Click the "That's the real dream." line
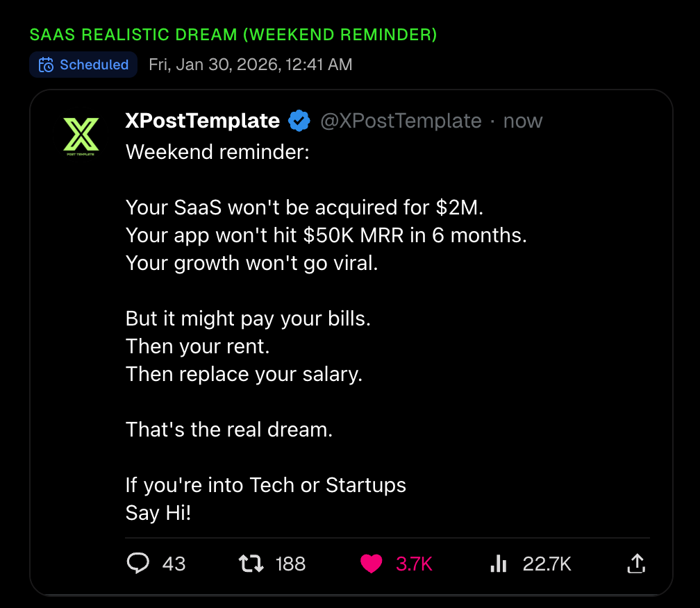Image resolution: width=700 pixels, height=608 pixels. click(229, 430)
